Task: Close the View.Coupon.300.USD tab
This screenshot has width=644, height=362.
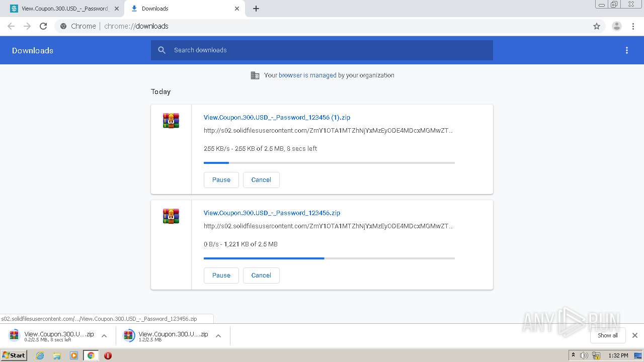Action: [x=117, y=9]
